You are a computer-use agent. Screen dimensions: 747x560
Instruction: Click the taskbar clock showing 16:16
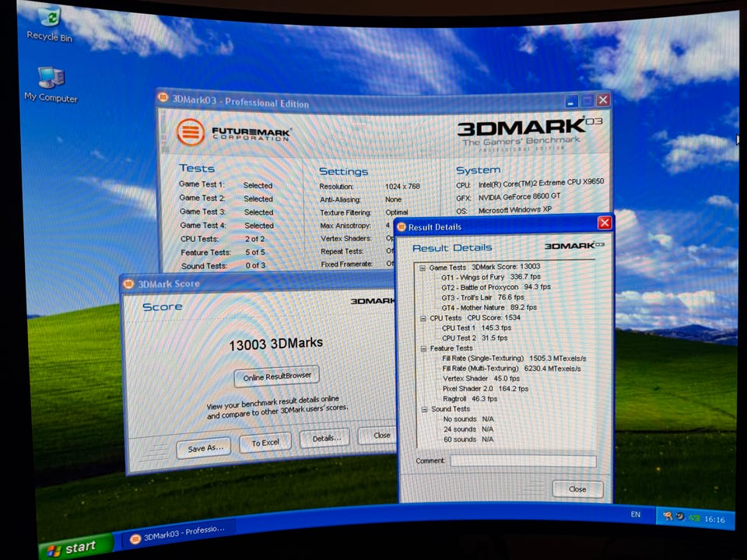[714, 520]
